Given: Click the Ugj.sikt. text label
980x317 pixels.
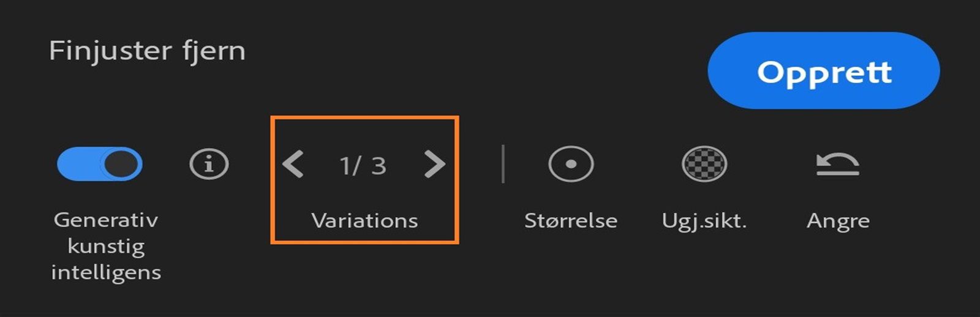Looking at the screenshot, I should click(704, 220).
